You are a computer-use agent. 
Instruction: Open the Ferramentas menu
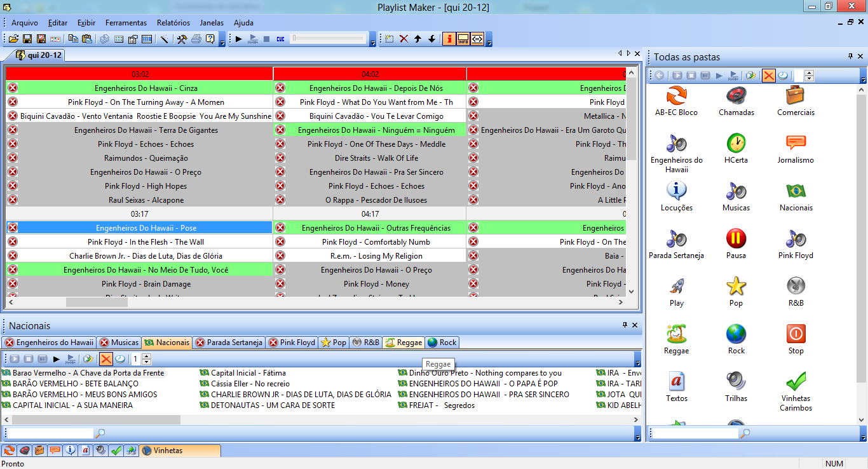click(126, 23)
